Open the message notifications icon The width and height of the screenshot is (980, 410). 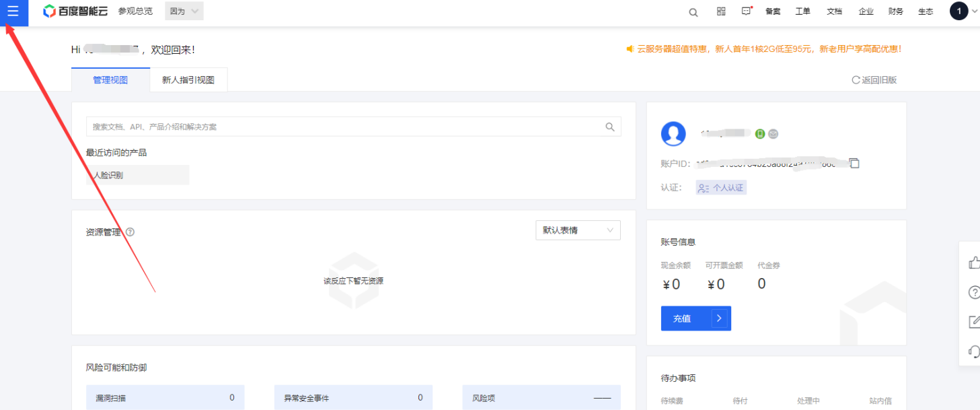click(x=746, y=11)
